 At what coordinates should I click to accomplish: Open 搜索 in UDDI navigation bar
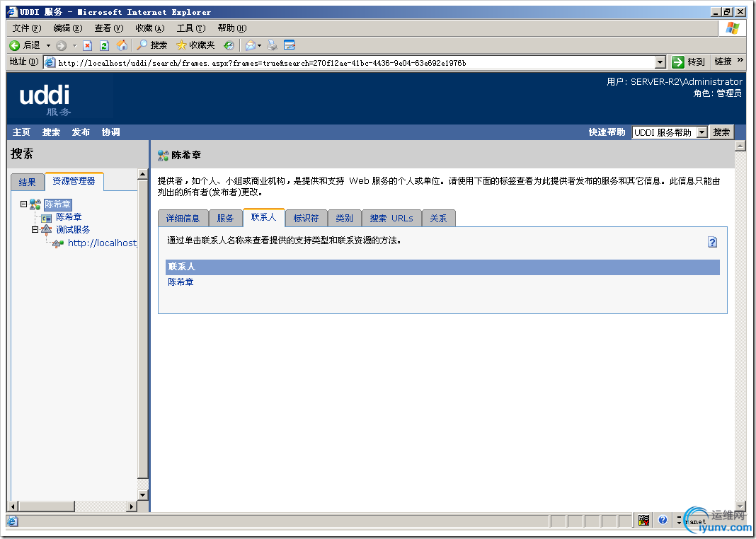pyautogui.click(x=51, y=132)
